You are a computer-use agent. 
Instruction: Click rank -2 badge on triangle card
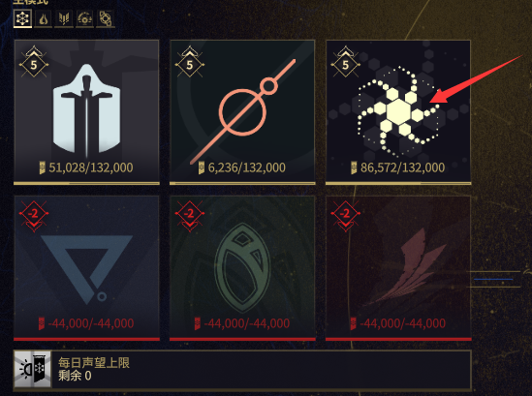coord(34,216)
